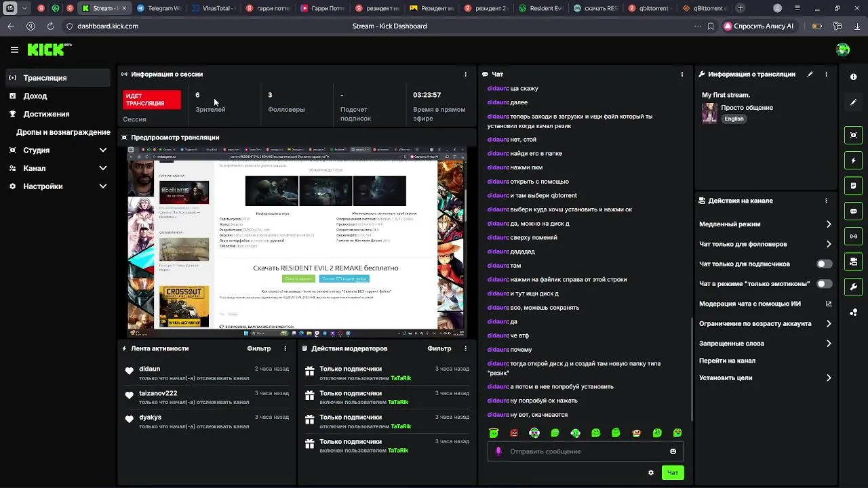This screenshot has height=488, width=868.
Task: Switch to the VirusTotal browser tab
Action: tap(214, 8)
